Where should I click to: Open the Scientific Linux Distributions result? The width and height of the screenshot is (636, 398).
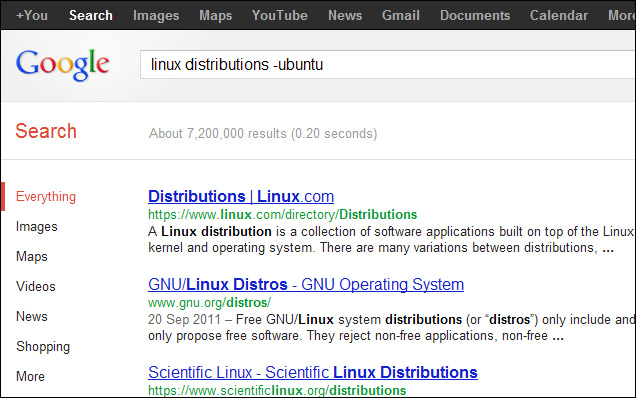(x=313, y=372)
